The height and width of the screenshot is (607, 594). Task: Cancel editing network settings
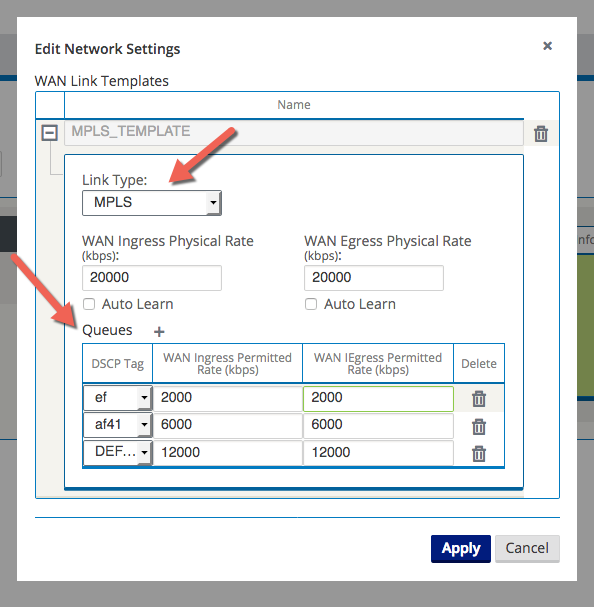coord(527,549)
